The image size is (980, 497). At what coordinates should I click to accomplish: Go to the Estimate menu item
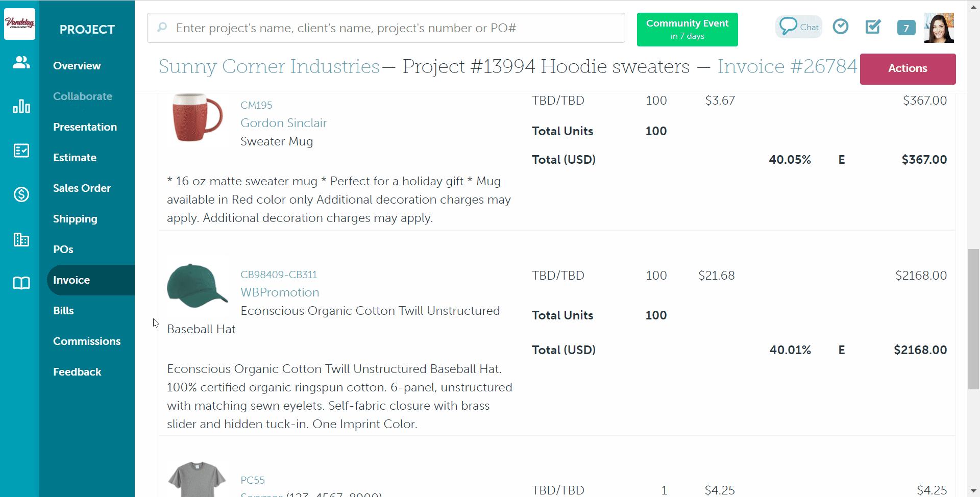point(75,158)
